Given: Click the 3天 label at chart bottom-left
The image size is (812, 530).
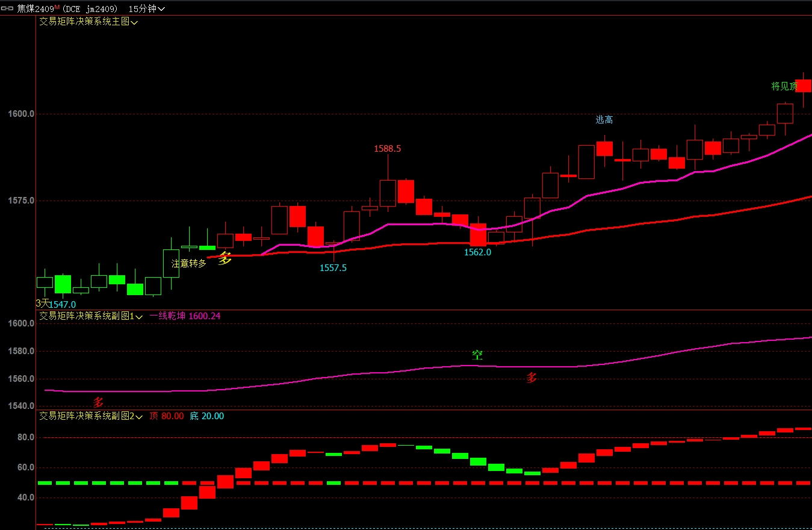Looking at the screenshot, I should pyautogui.click(x=42, y=303).
